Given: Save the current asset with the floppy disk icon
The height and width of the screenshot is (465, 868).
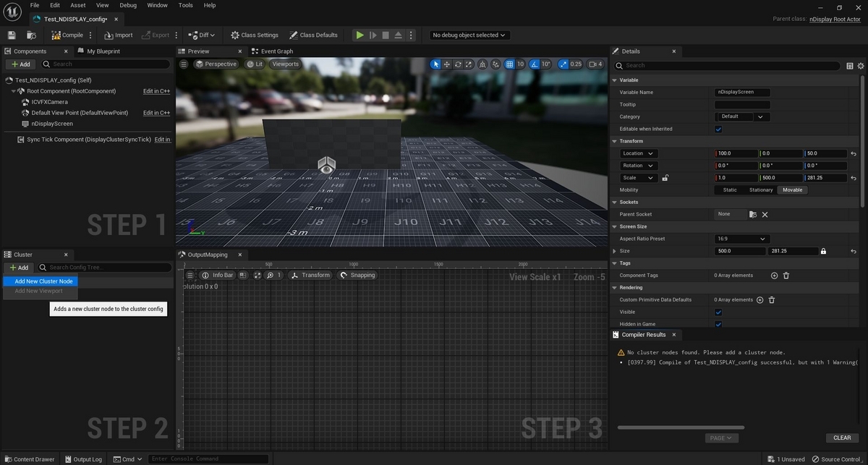Looking at the screenshot, I should pos(12,35).
